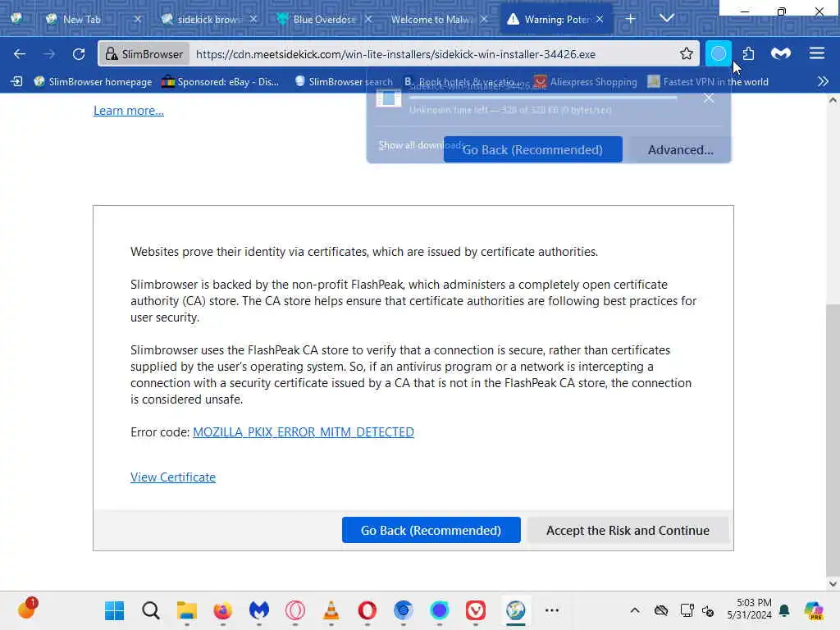Open Windows taskbar search
The height and width of the screenshot is (630, 840).
(x=151, y=610)
